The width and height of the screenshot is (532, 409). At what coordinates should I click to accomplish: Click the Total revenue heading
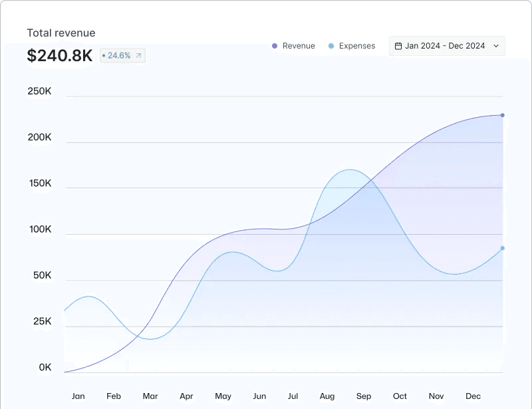[61, 33]
